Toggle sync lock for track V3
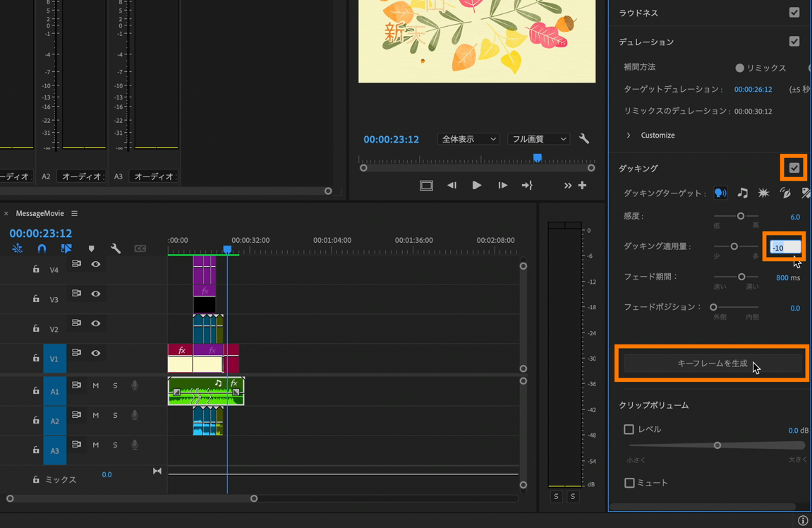812x528 pixels. click(77, 293)
